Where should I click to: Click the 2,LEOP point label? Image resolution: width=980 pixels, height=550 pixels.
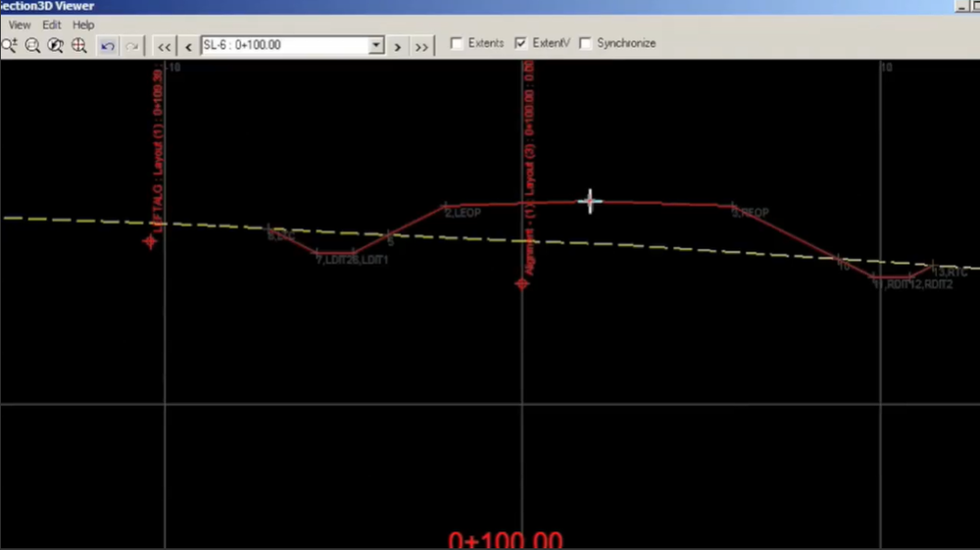[464, 213]
